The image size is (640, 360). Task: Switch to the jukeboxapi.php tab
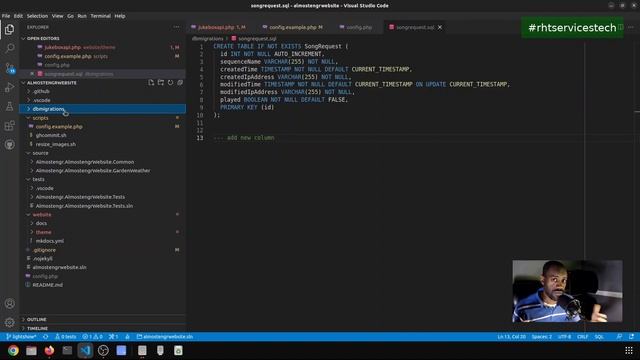pyautogui.click(x=218, y=27)
